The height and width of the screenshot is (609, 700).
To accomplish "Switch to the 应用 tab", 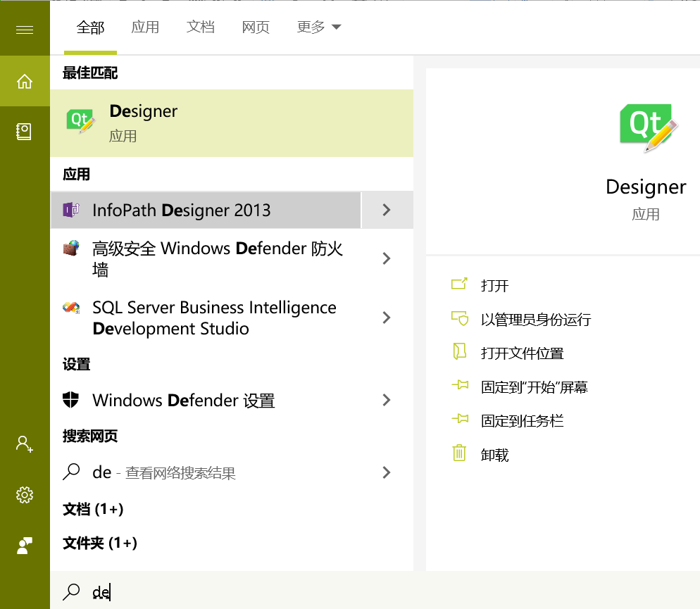I will (145, 27).
